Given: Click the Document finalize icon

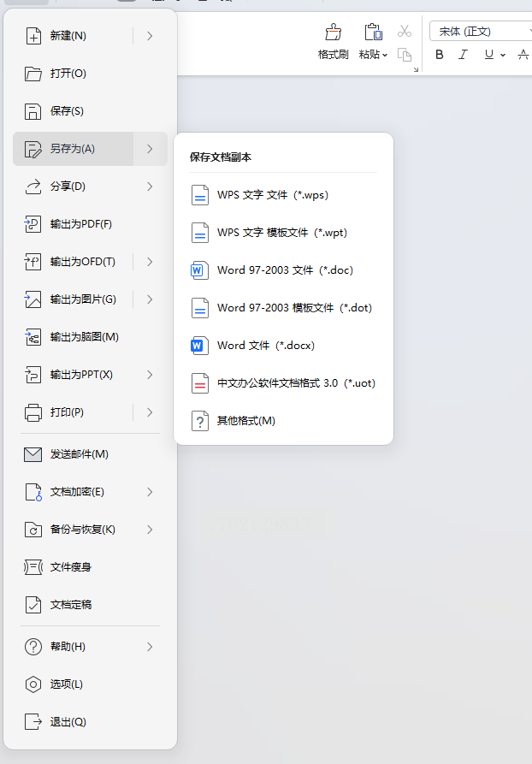Looking at the screenshot, I should pyautogui.click(x=33, y=605).
